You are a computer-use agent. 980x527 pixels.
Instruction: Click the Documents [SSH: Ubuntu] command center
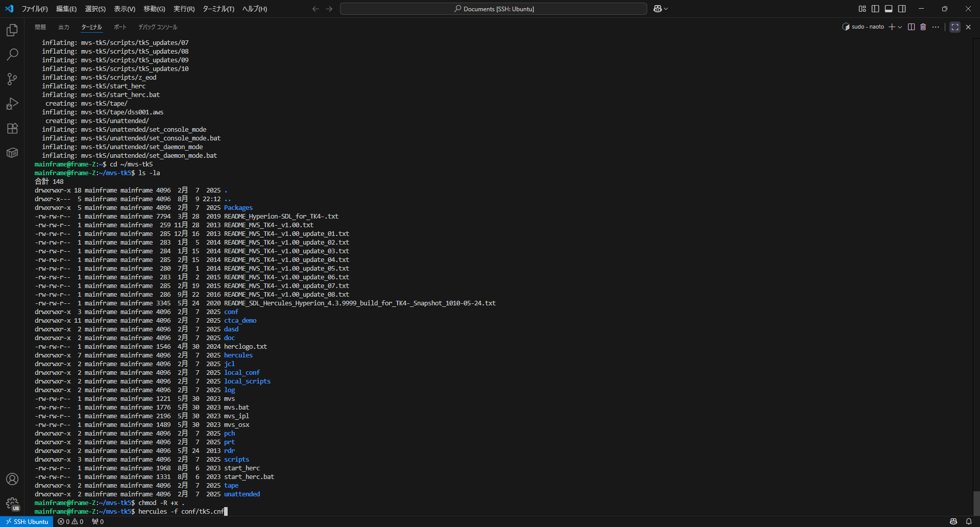[x=494, y=9]
